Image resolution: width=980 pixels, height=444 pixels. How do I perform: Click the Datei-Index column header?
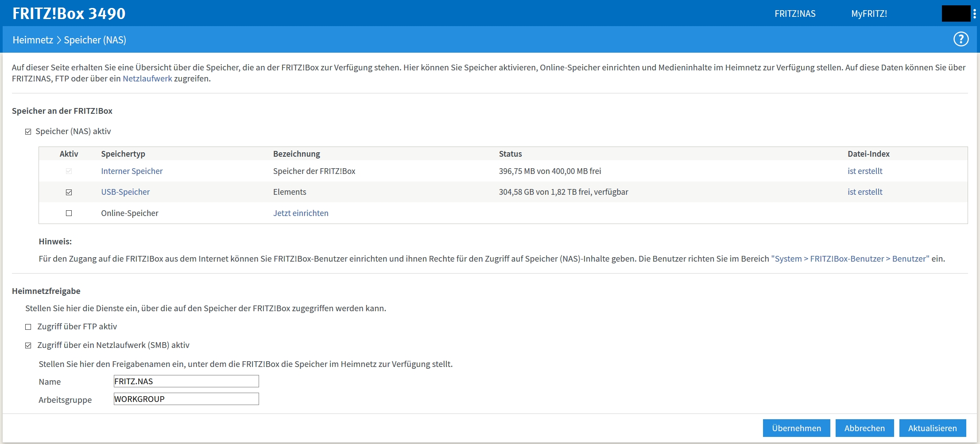868,154
